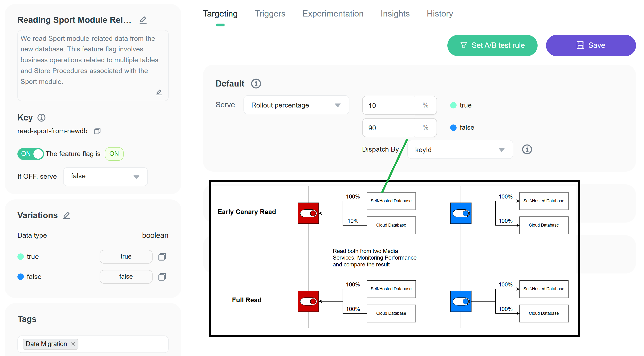Edit the flag title with pencil icon

[x=143, y=20]
